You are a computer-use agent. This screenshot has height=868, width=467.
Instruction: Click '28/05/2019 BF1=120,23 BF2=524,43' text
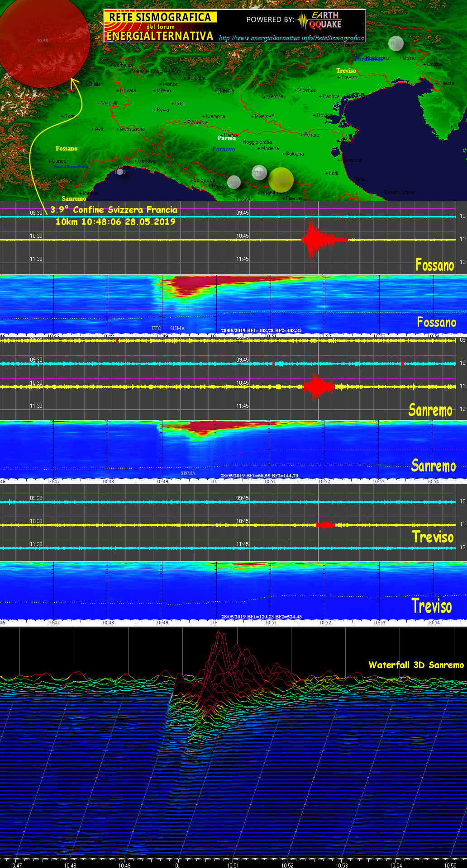pyautogui.click(x=261, y=617)
